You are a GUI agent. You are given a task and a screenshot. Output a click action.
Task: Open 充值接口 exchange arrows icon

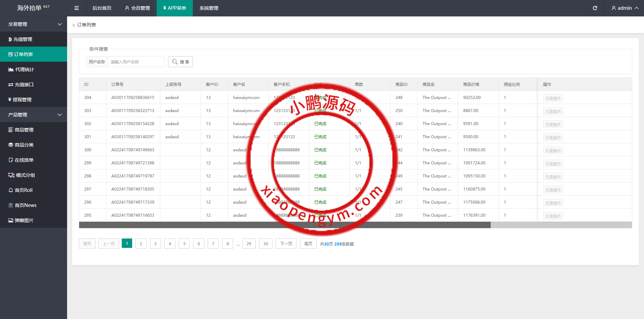pos(11,85)
